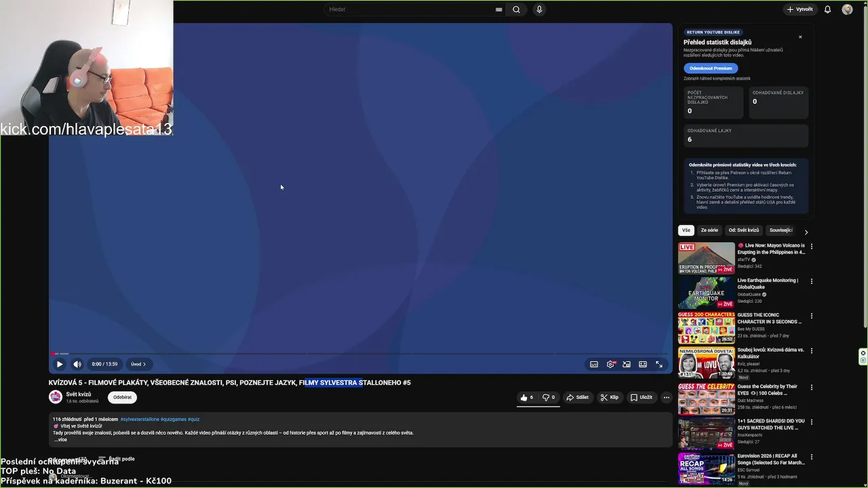Viewport: 868px width, 488px height.
Task: Select the Vše filter chip
Action: coord(686,230)
